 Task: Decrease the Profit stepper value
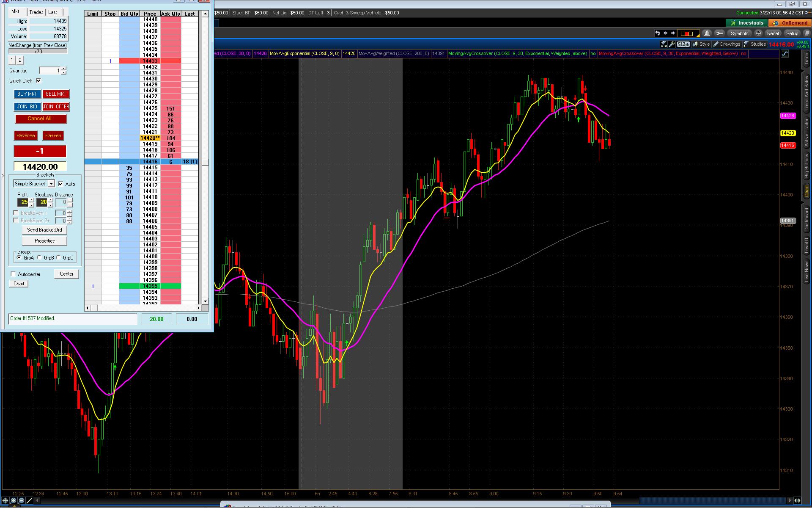(x=31, y=205)
